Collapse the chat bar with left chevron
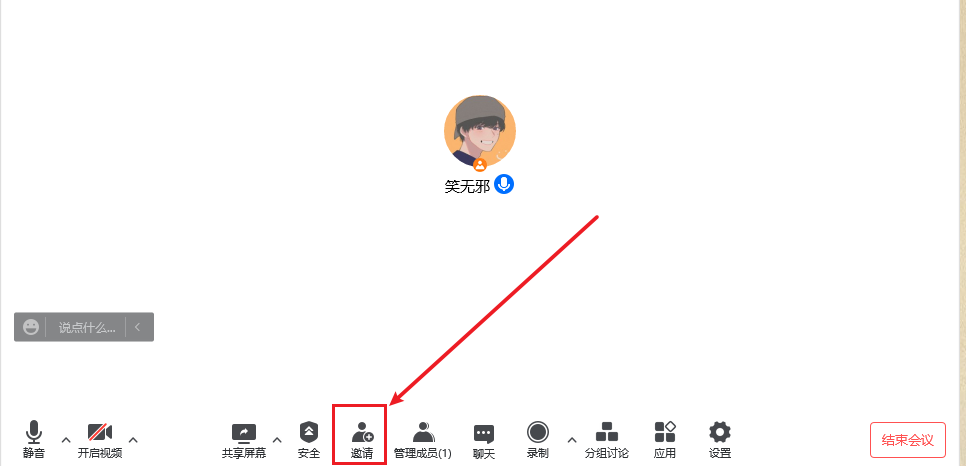This screenshot has height=466, width=966. [137, 327]
